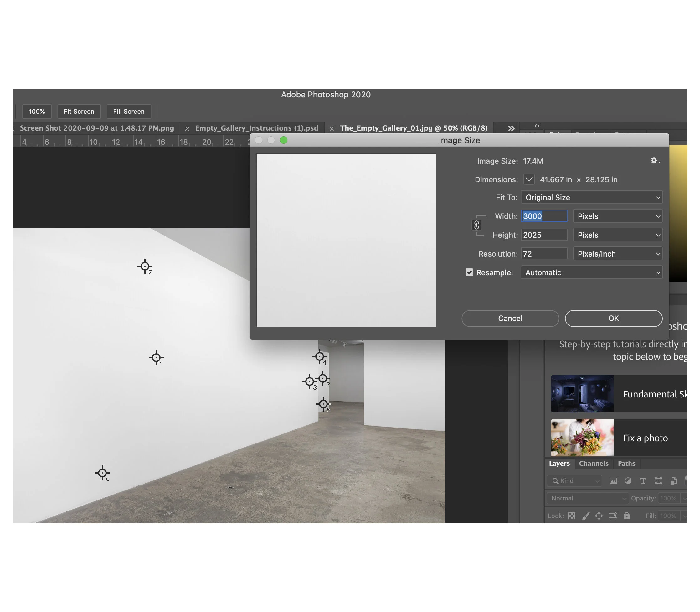
Task: Enable the type layers filter icon
Action: pos(643,481)
